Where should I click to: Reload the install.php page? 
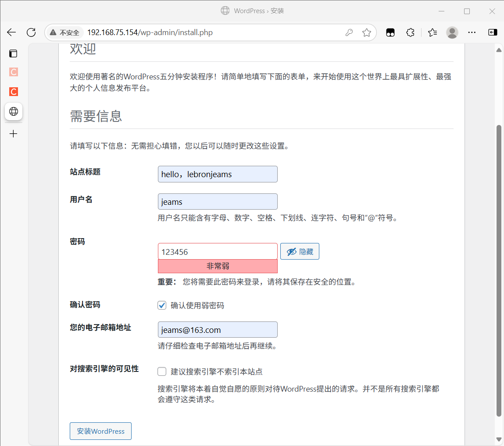coord(31,32)
